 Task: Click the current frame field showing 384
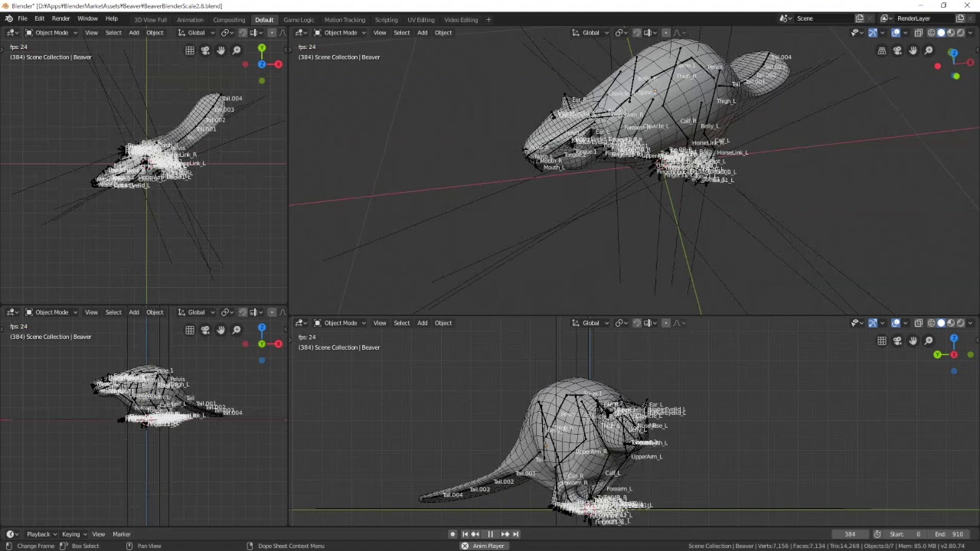(850, 534)
